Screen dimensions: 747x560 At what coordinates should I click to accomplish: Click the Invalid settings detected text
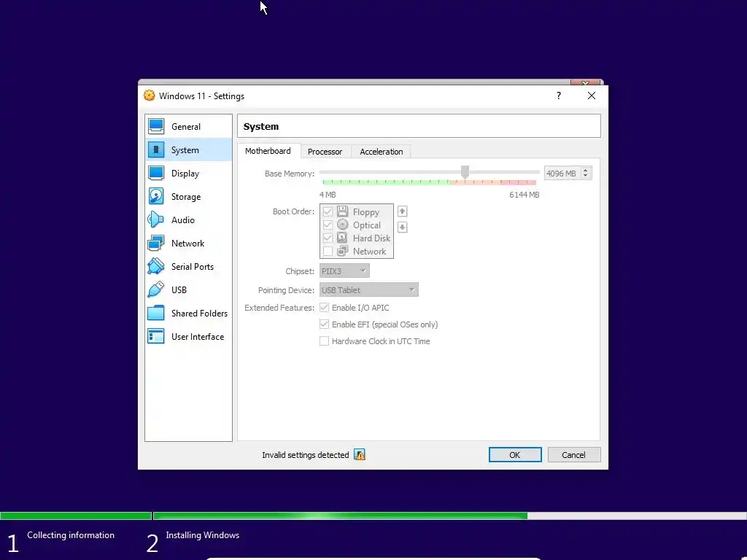click(306, 455)
